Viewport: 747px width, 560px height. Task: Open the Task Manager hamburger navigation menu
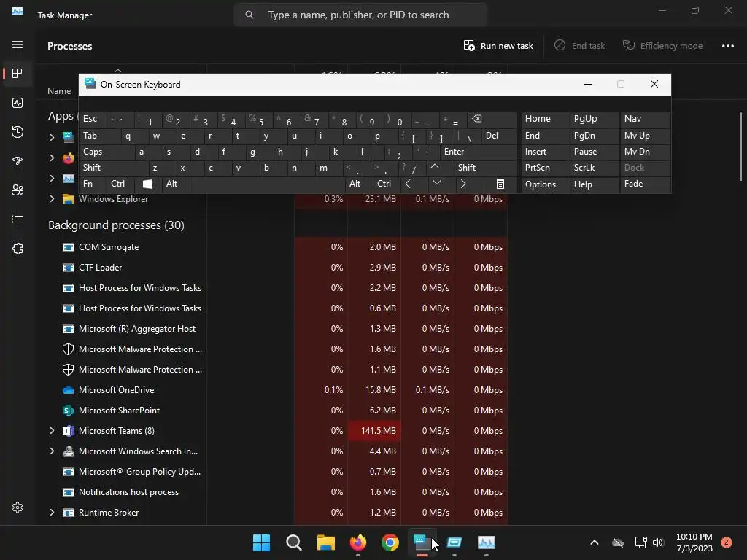click(x=18, y=44)
